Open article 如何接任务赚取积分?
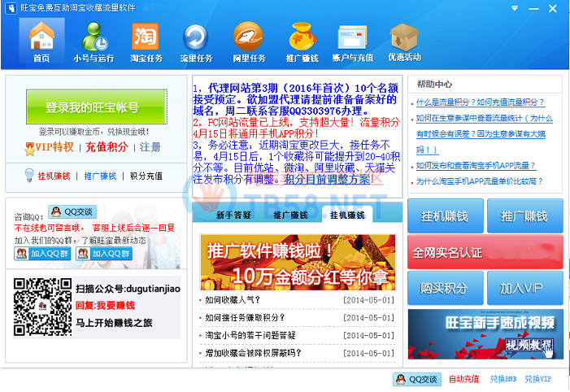 [x=245, y=317]
